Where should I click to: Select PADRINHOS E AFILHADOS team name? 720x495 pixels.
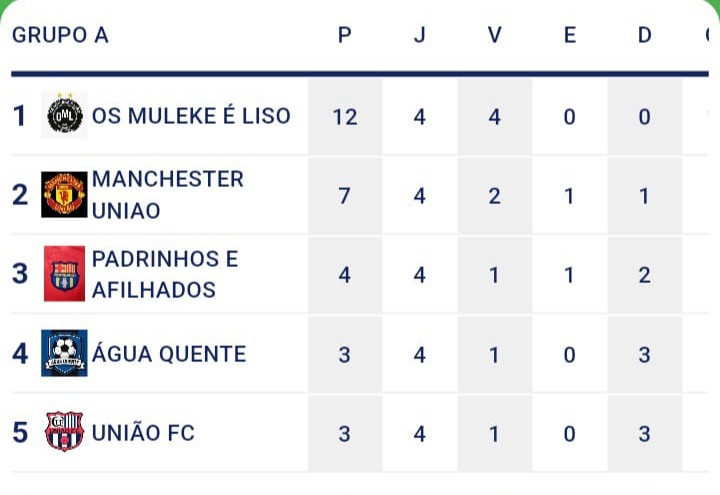pos(165,274)
